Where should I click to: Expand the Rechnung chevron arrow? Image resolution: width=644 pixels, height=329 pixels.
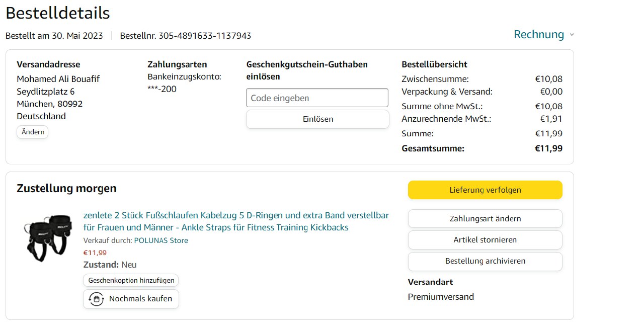pyautogui.click(x=572, y=35)
